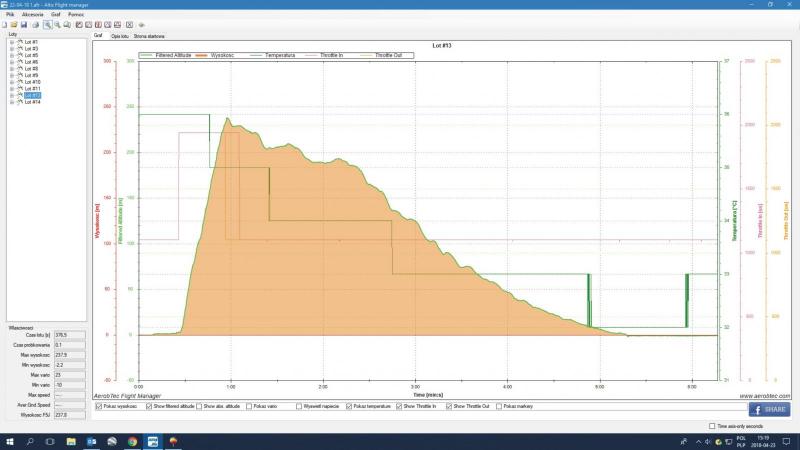The height and width of the screenshot is (450, 800).
Task: Open File Explorer from the taskbar
Action: click(x=69, y=440)
